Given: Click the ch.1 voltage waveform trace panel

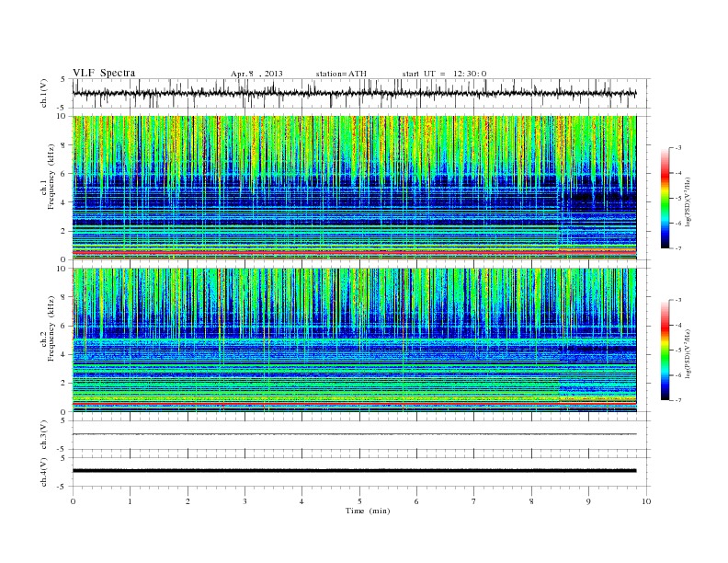Looking at the screenshot, I should 361,93.
